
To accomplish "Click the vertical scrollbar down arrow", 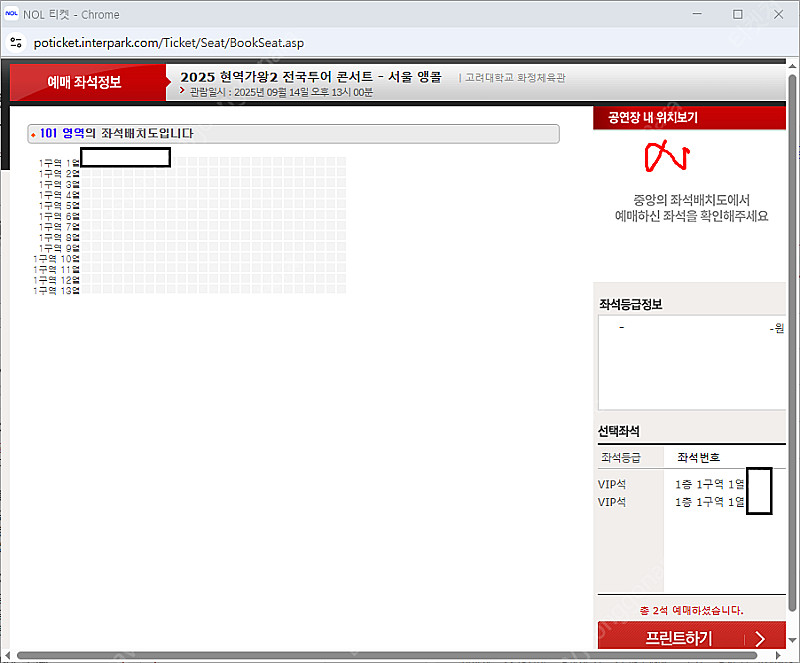I will coord(792,640).
